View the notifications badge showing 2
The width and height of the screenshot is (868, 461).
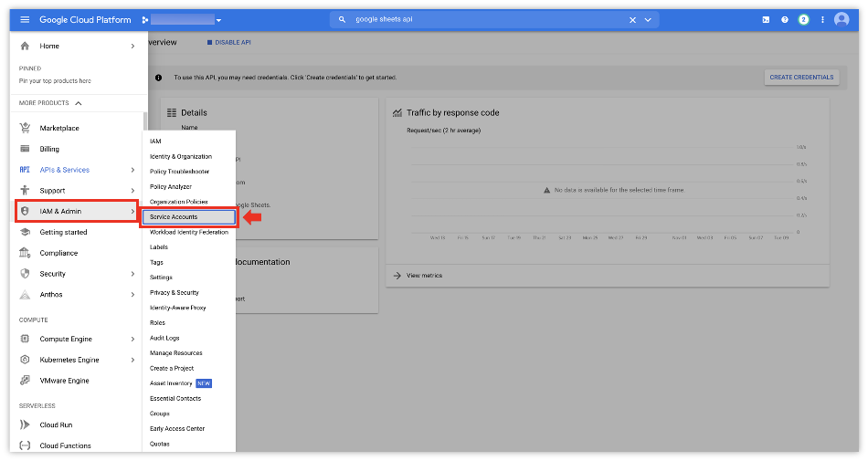803,20
